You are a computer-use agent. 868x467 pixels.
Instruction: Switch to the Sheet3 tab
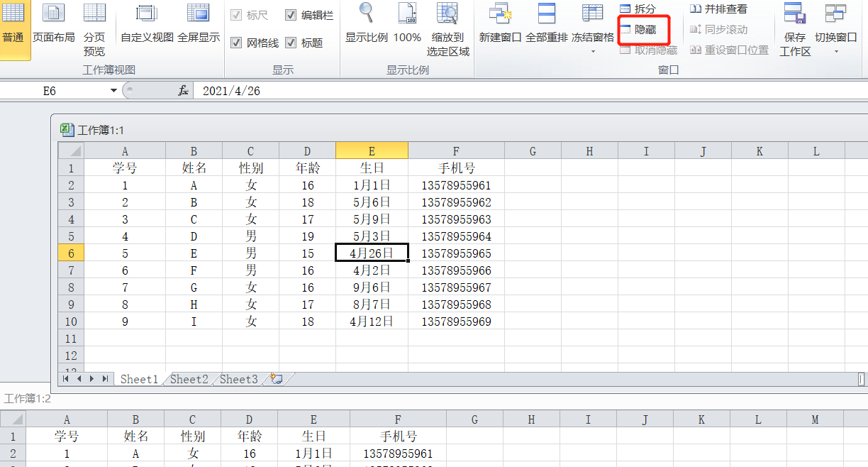(x=239, y=379)
